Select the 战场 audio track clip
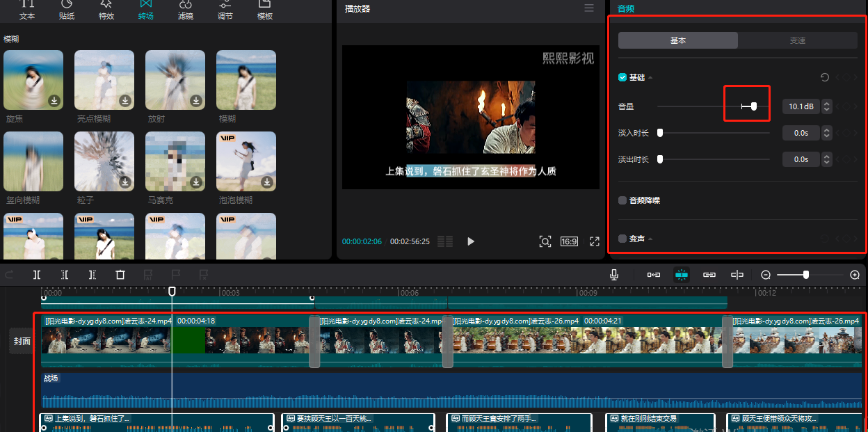 point(451,390)
